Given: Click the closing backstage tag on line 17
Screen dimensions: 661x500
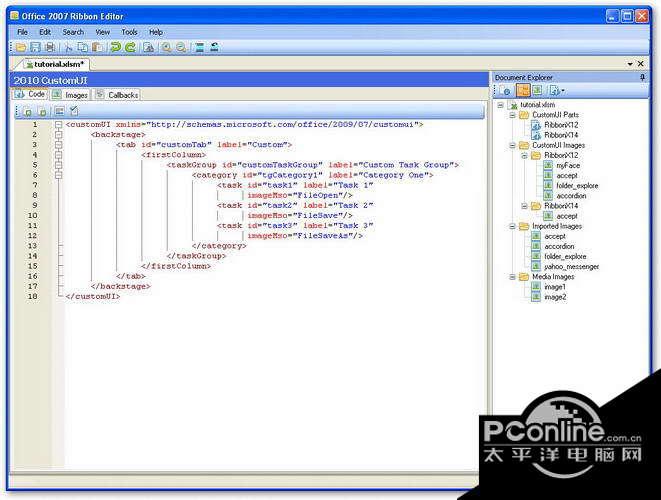Looking at the screenshot, I should point(121,287).
